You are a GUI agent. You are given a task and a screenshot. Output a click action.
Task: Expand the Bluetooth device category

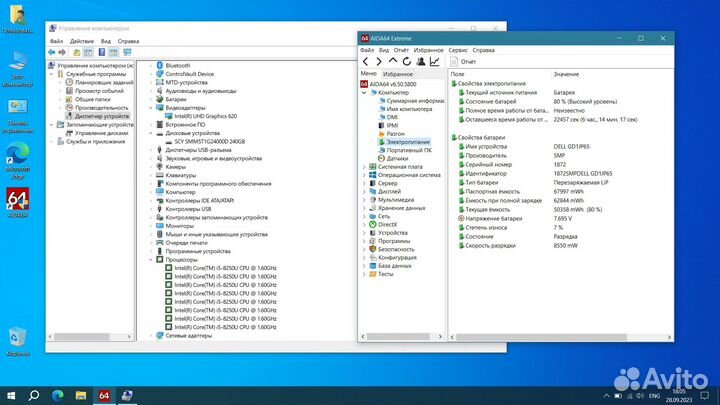tap(152, 66)
